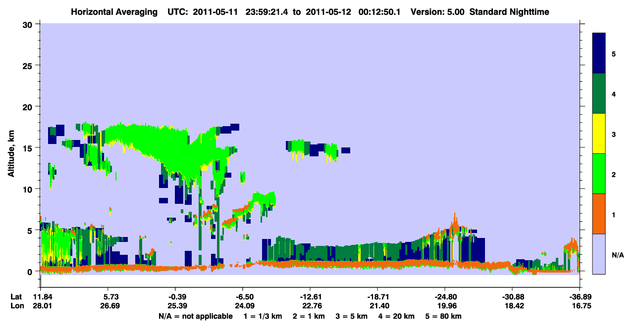The image size is (644, 330).
Task: Click altitude tick label 10
Action: pos(29,189)
